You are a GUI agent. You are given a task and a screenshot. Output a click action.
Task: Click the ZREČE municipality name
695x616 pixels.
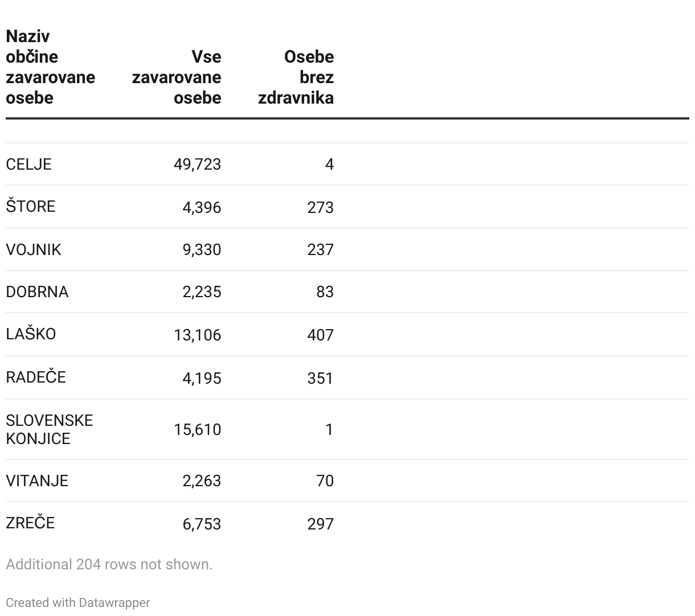(30, 523)
